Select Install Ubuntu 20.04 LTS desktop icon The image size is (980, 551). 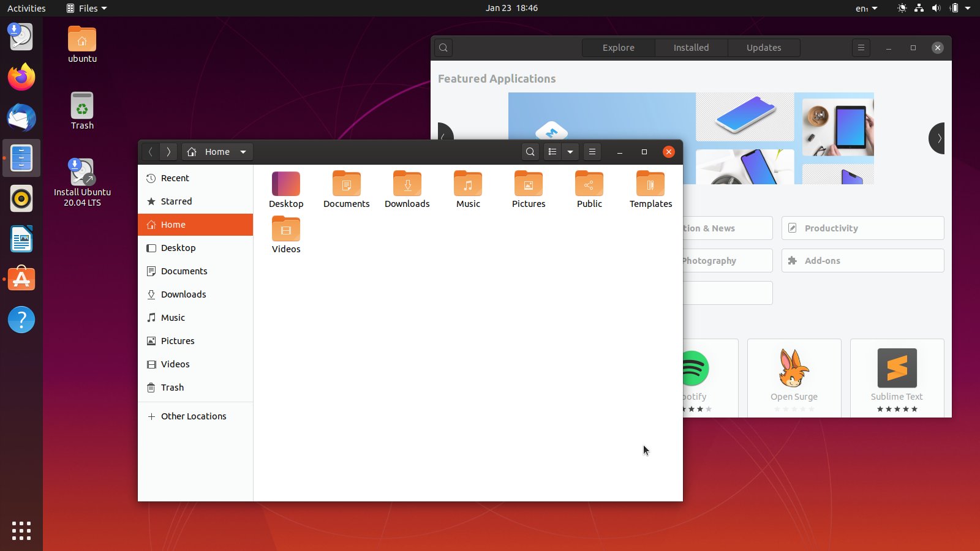[82, 182]
